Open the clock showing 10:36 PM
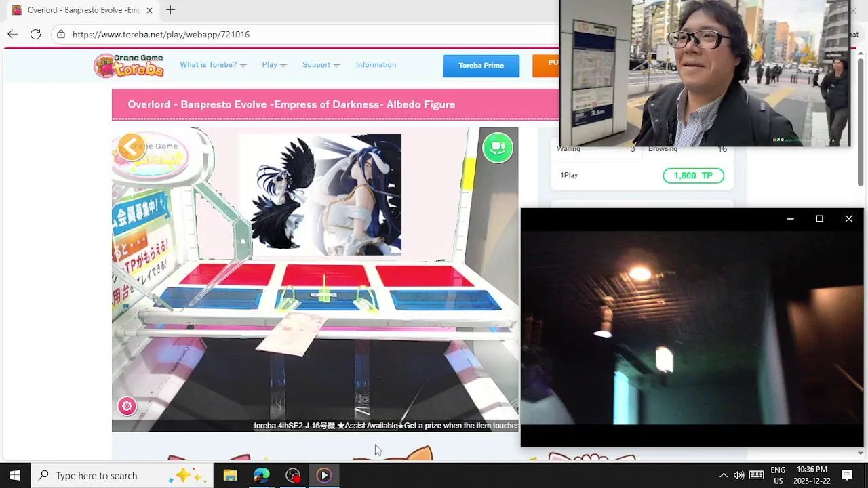The image size is (868, 488). tap(812, 475)
